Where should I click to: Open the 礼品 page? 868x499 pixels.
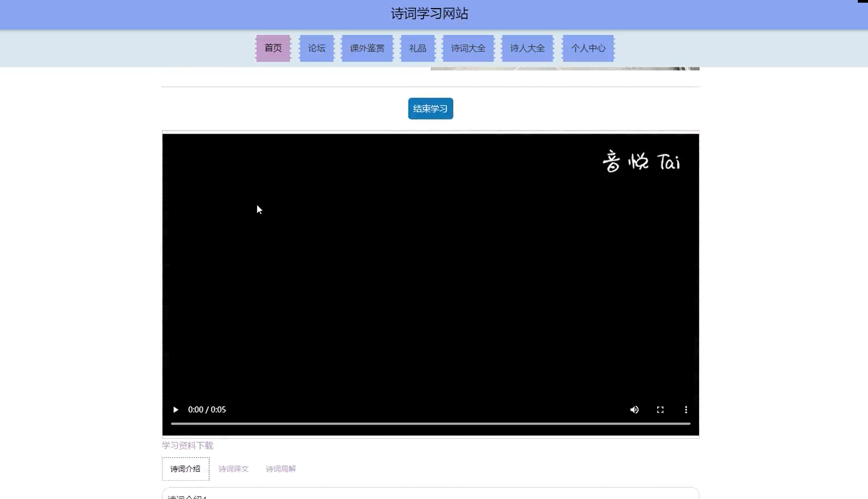pyautogui.click(x=417, y=48)
